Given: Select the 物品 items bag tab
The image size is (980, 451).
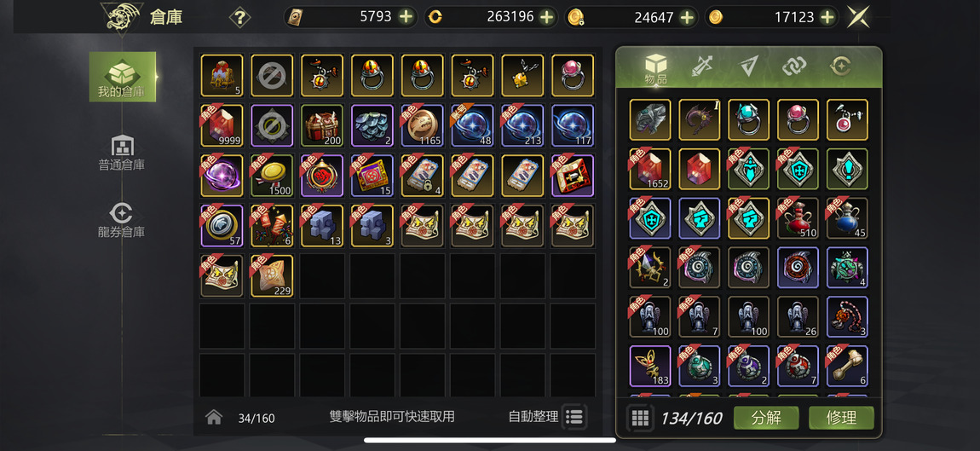Looking at the screenshot, I should tap(655, 69).
